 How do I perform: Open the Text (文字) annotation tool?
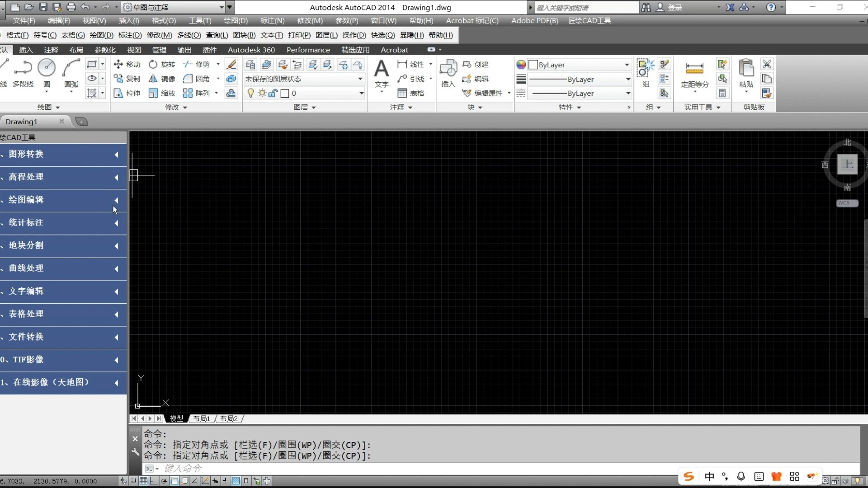pyautogui.click(x=381, y=70)
